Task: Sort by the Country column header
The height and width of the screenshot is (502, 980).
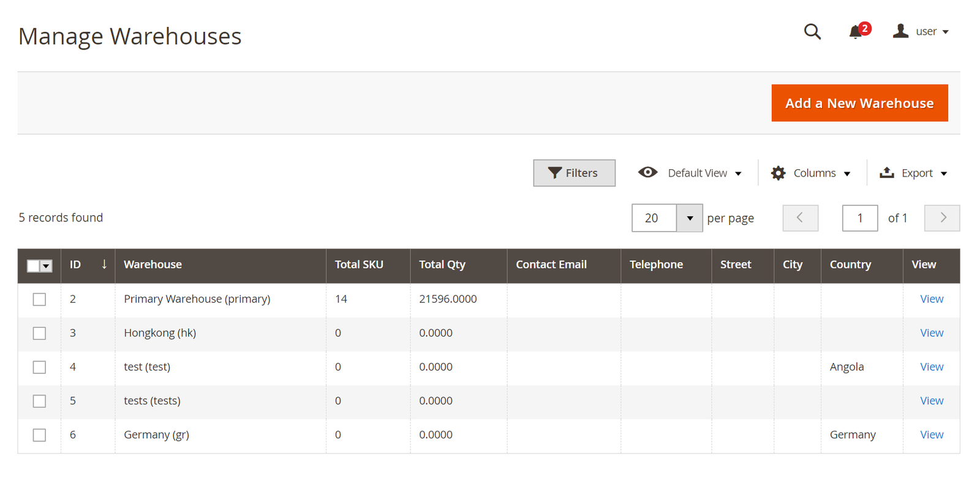Action: tap(862, 265)
